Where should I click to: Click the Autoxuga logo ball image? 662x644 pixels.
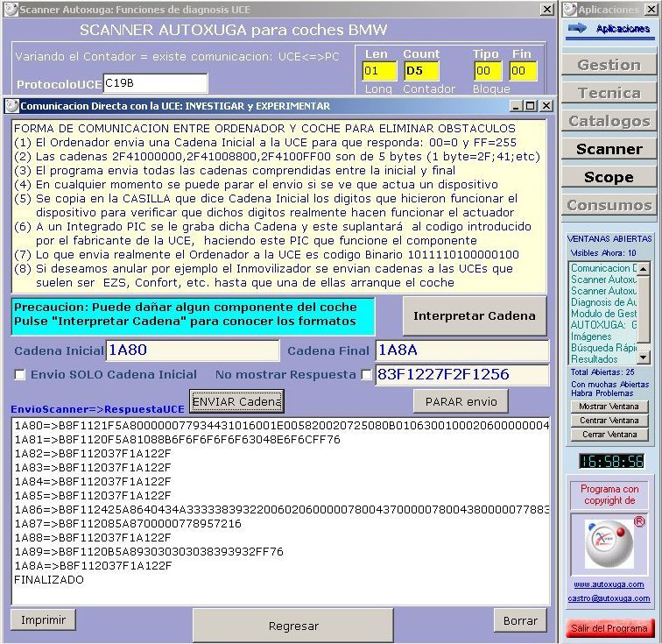click(609, 545)
